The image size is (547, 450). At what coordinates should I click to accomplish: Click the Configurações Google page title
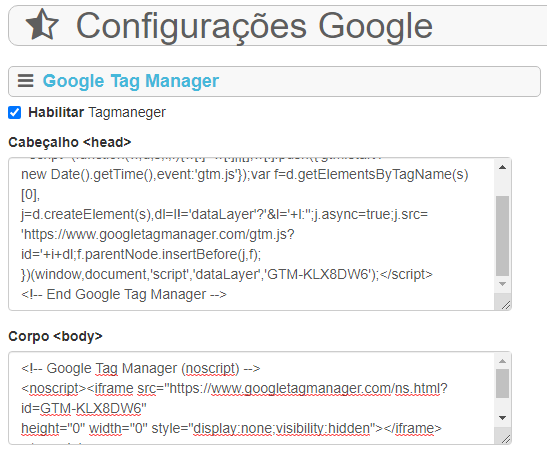click(254, 26)
